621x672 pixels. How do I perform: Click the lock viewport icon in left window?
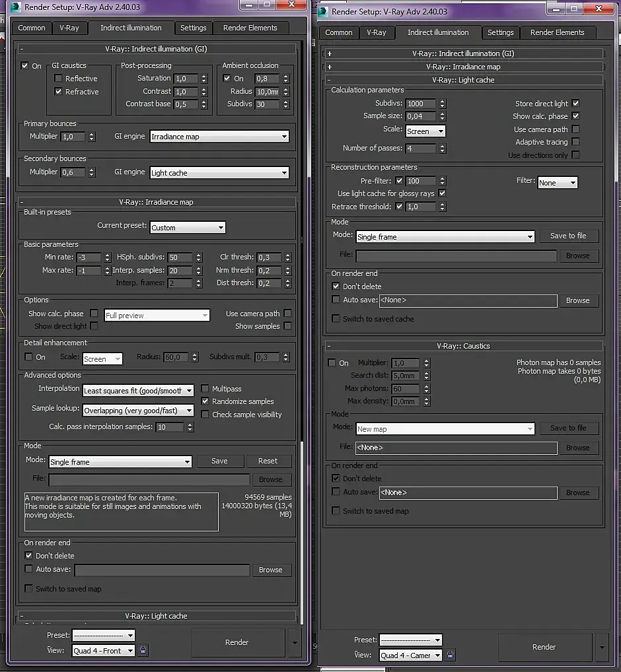click(143, 650)
